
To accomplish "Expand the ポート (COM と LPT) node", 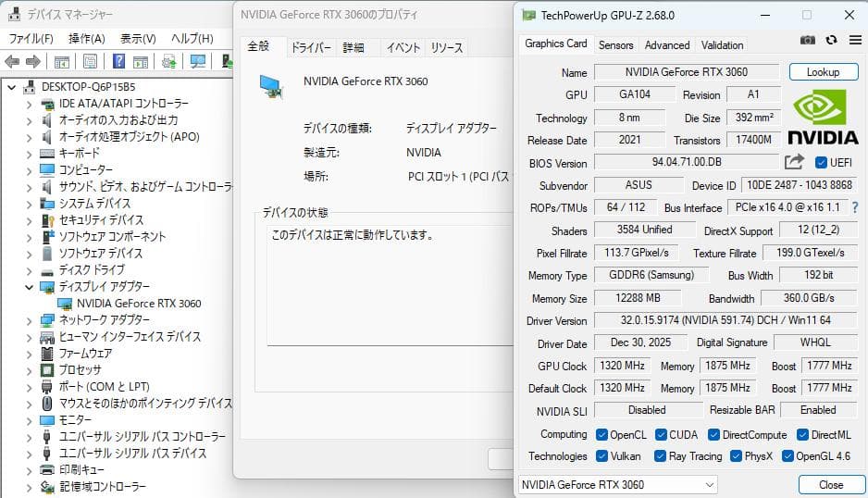I will tap(30, 387).
